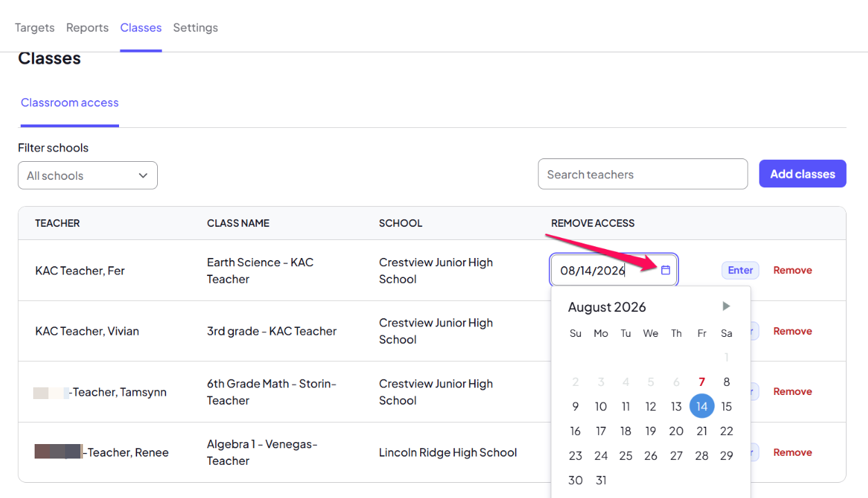
Task: Pick August 7 highlighted in red
Action: coord(702,382)
